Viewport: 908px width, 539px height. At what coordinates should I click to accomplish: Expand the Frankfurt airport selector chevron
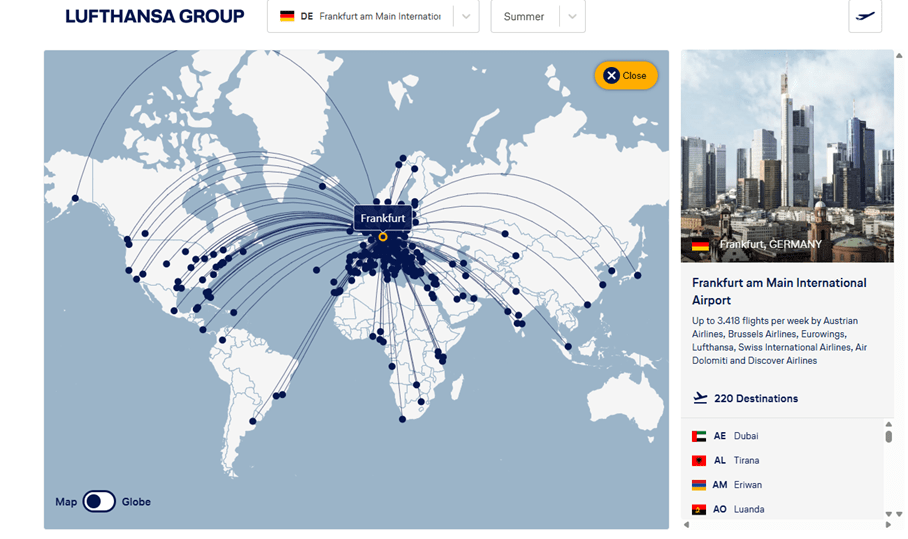(x=466, y=16)
